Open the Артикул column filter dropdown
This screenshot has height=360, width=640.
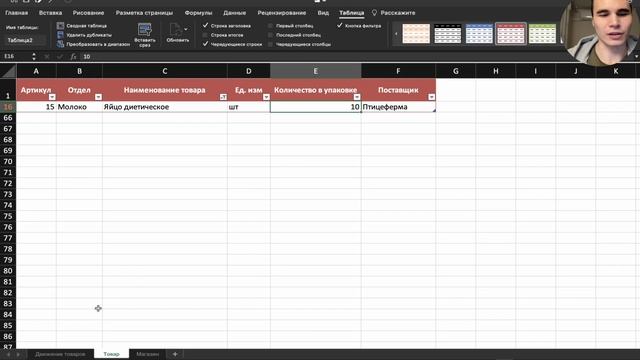52,97
